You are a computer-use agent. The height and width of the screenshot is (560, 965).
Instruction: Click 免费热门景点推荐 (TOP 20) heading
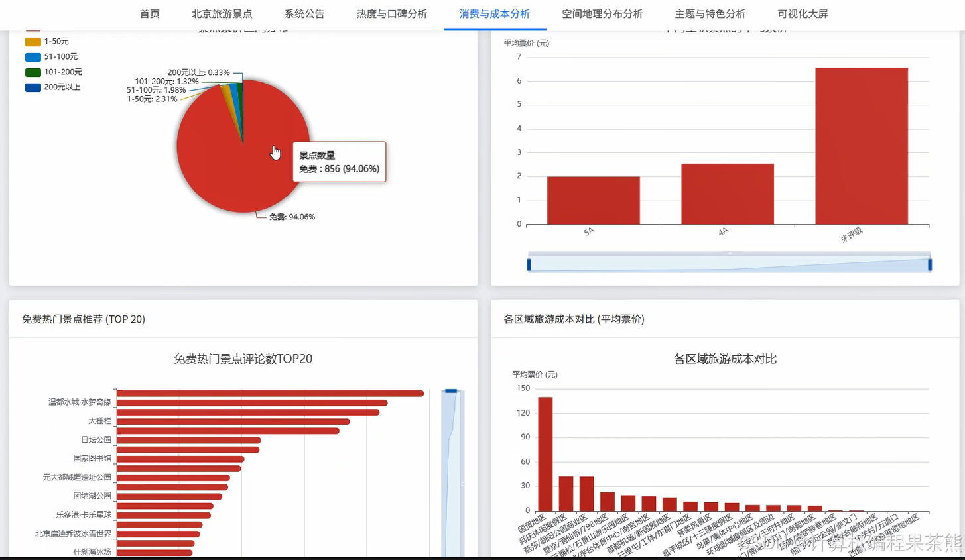(84, 319)
